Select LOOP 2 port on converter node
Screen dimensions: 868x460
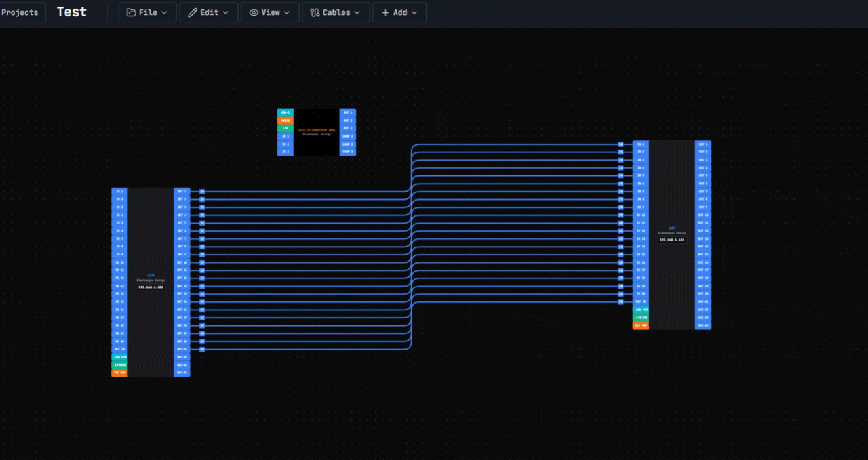click(x=348, y=144)
